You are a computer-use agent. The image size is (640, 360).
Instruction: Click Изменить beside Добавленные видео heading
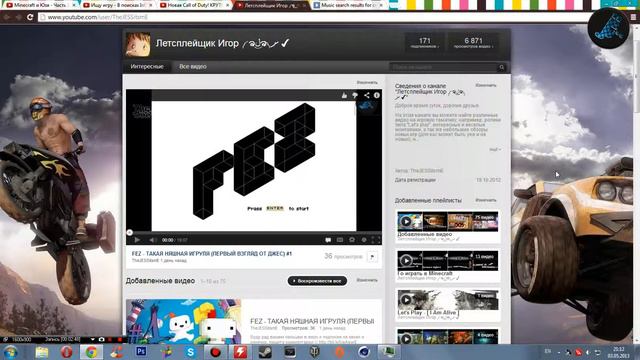tap(367, 280)
